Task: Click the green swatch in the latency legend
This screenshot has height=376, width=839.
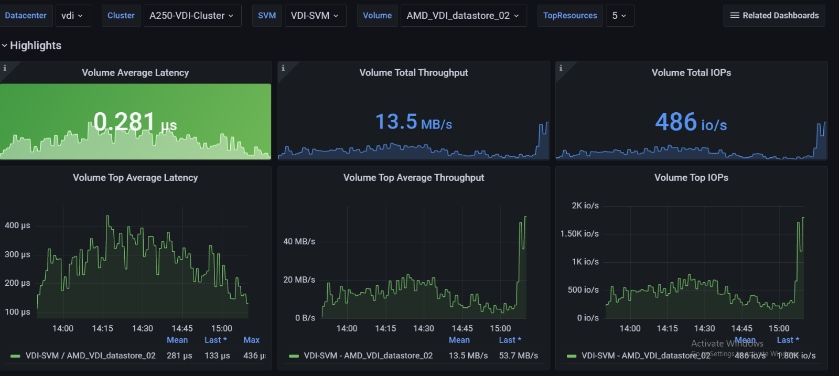Action: click(15, 356)
